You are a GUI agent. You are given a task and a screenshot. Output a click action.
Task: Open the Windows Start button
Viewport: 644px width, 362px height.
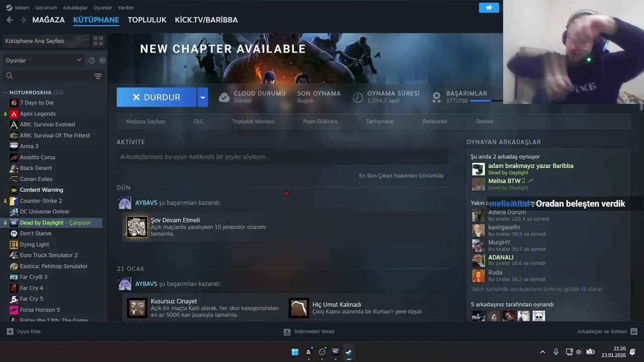[295, 352]
